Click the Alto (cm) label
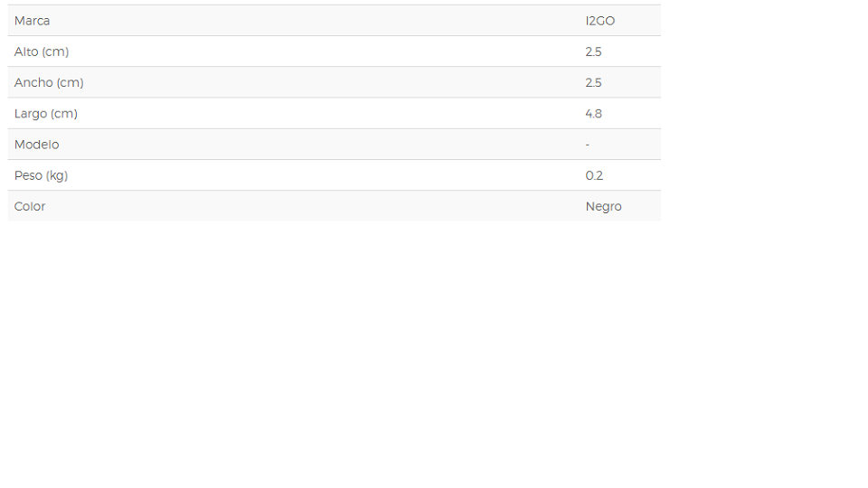This screenshot has height=488, width=868. click(x=42, y=52)
